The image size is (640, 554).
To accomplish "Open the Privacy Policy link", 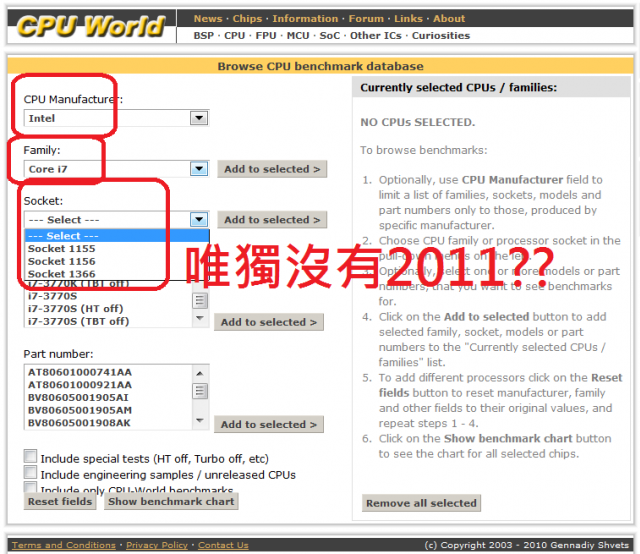I will (x=157, y=545).
